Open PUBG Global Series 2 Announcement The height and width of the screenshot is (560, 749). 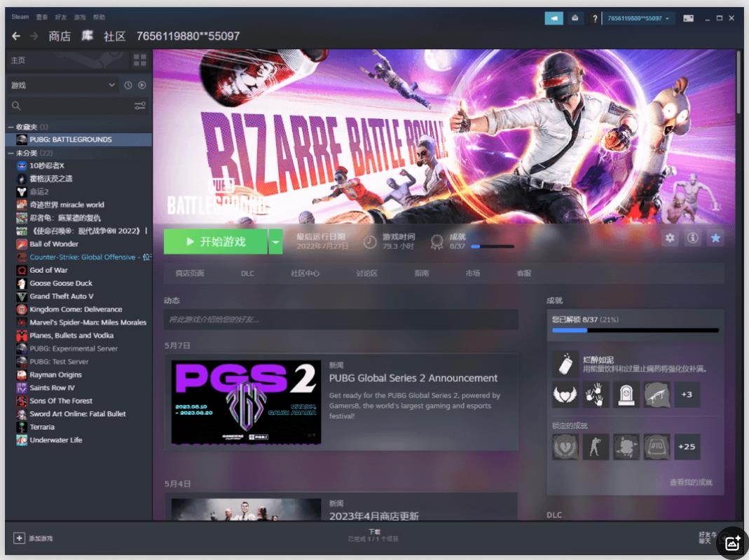click(x=413, y=378)
